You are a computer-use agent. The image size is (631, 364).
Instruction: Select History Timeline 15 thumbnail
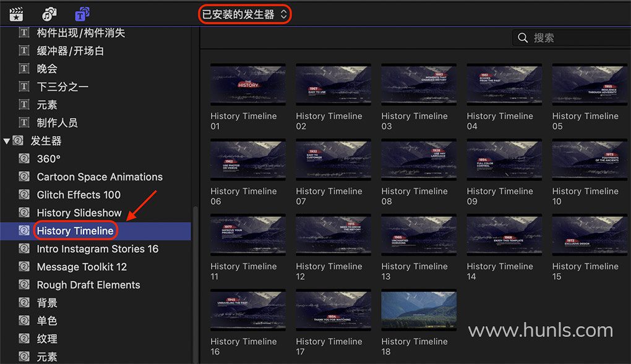[x=590, y=235]
